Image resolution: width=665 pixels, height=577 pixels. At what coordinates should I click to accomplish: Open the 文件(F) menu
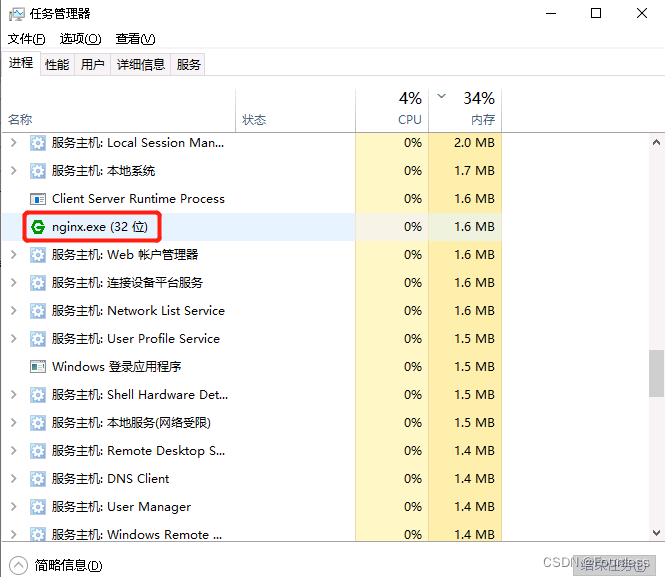coord(26,39)
